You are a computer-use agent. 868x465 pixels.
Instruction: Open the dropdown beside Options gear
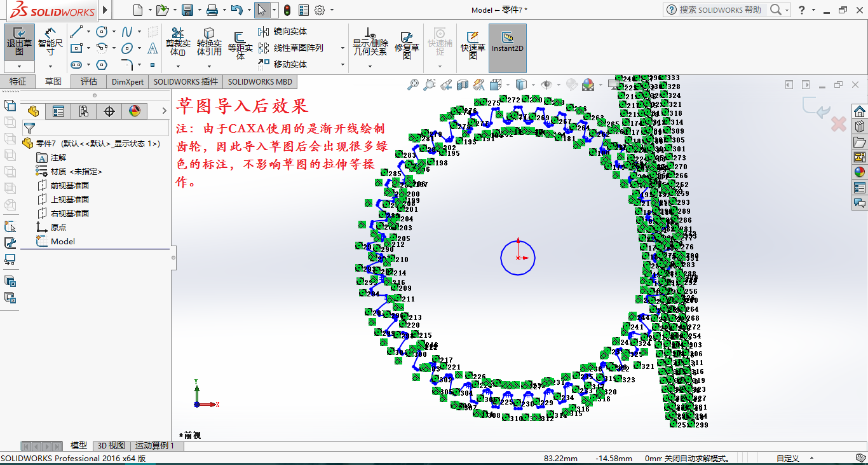point(331,10)
